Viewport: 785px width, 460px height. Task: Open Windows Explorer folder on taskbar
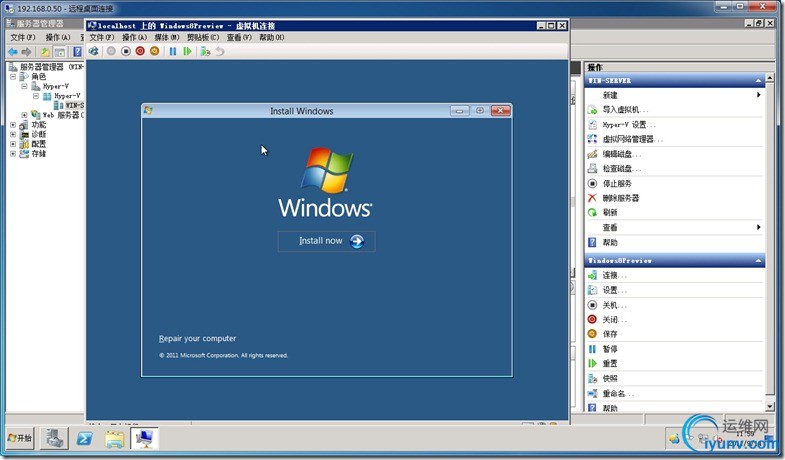pos(115,439)
